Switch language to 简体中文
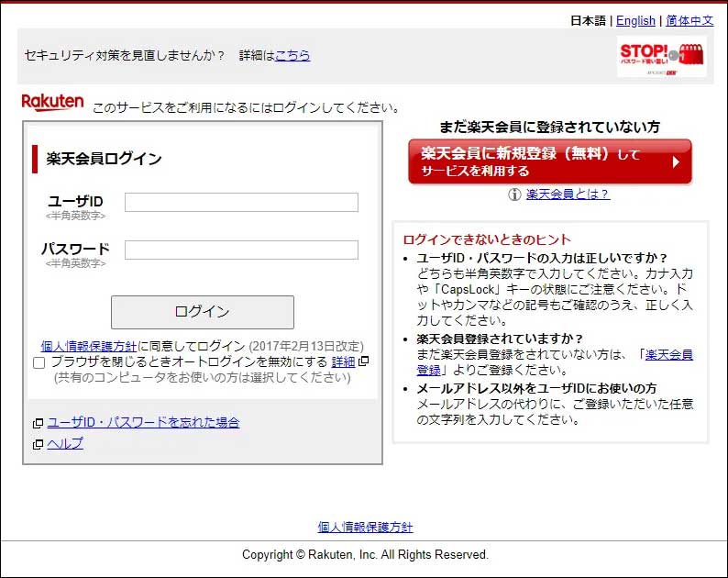 pyautogui.click(x=689, y=21)
